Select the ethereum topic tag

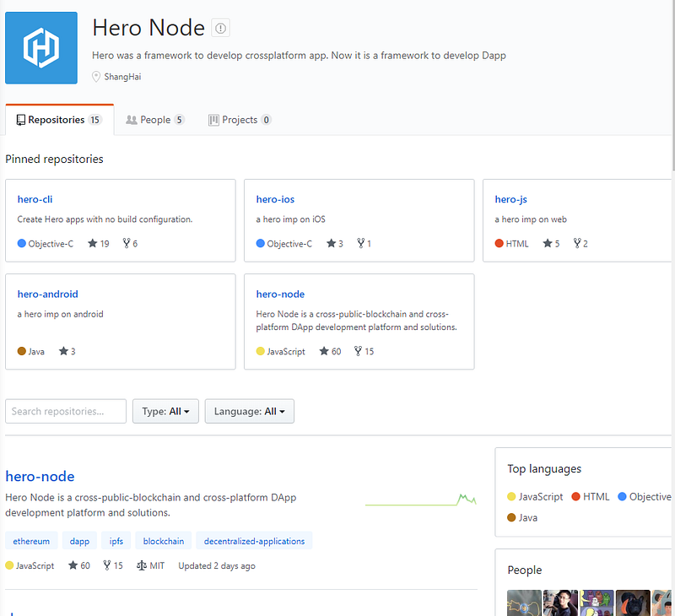31,541
